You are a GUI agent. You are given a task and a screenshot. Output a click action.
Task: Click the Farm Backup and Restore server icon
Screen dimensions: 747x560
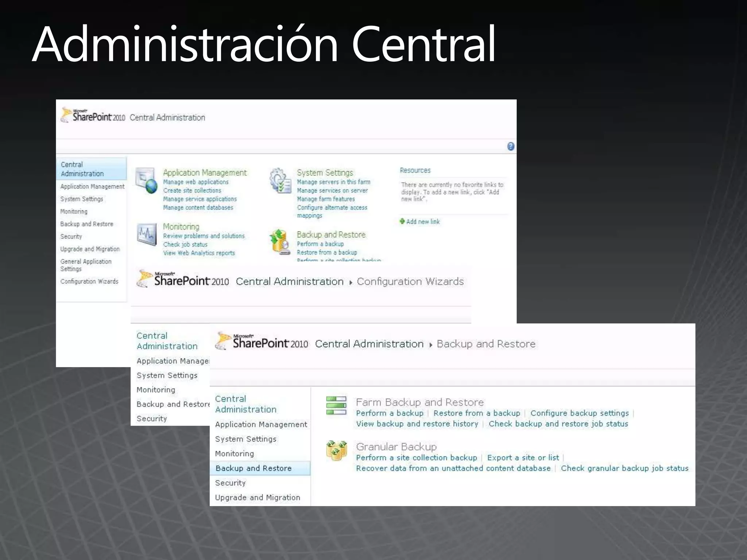pos(336,405)
